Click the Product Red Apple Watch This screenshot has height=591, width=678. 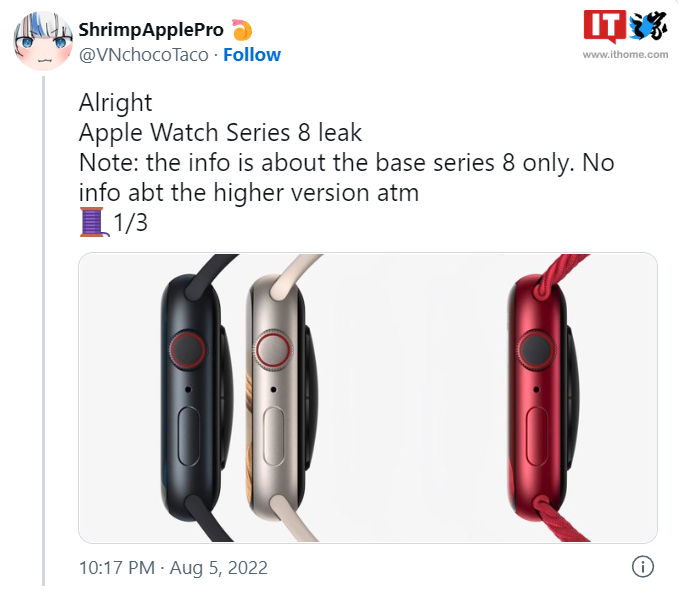[545, 398]
